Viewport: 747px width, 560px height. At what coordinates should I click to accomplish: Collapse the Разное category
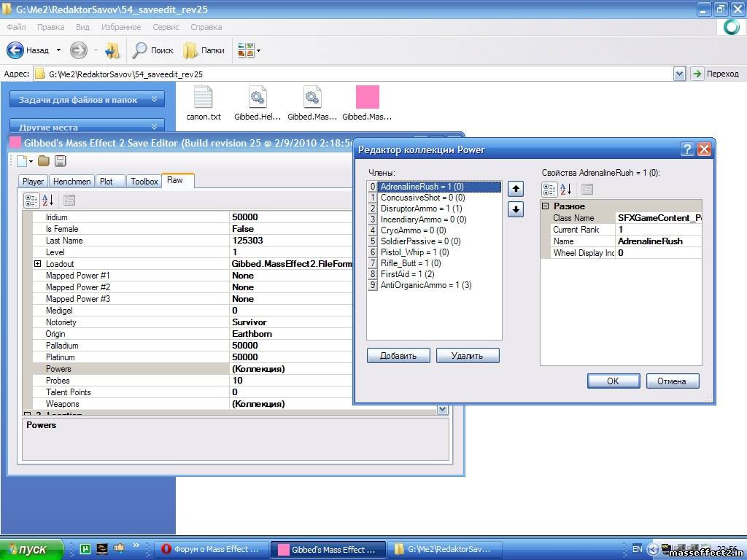pos(546,206)
